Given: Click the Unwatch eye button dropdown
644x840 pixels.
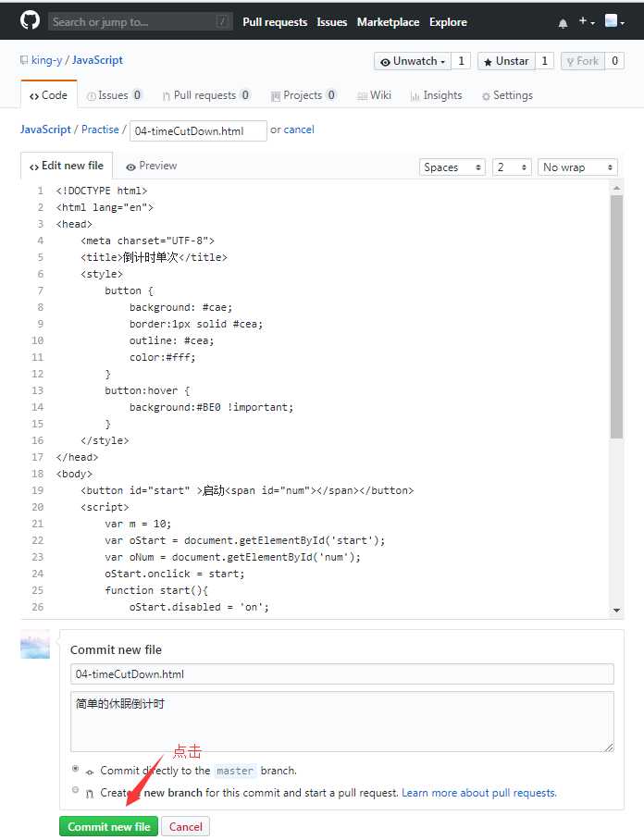Looking at the screenshot, I should pos(413,61).
